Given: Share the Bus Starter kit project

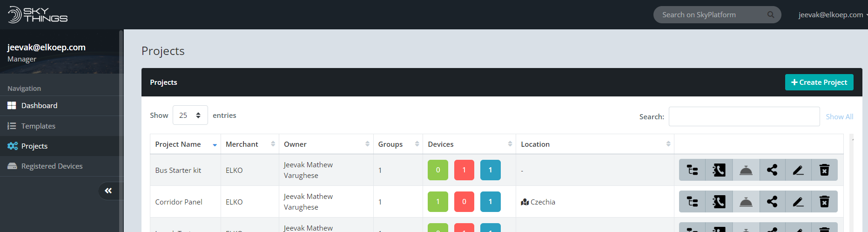Looking at the screenshot, I should coord(772,170).
